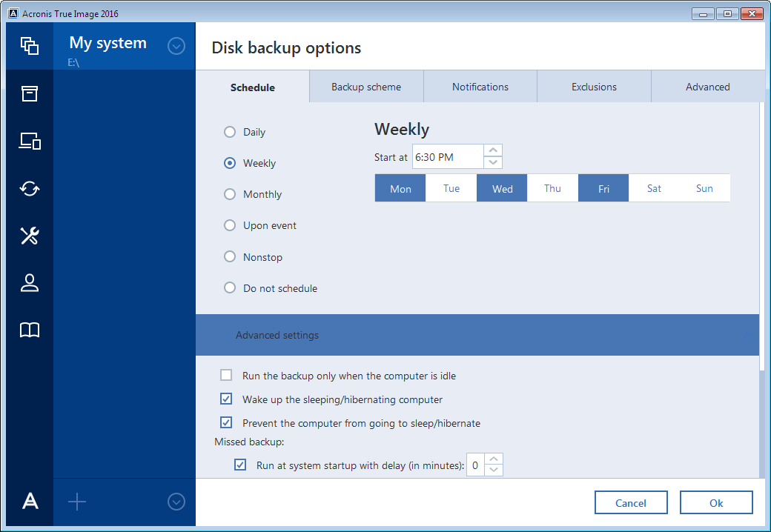Image resolution: width=771 pixels, height=532 pixels.
Task: Open the Archive icon in sidebar
Action: [29, 93]
